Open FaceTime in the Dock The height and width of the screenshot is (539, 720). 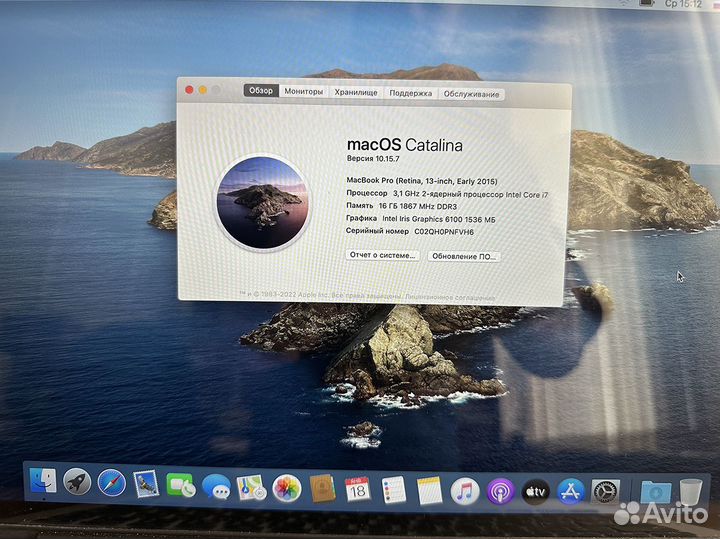[181, 485]
